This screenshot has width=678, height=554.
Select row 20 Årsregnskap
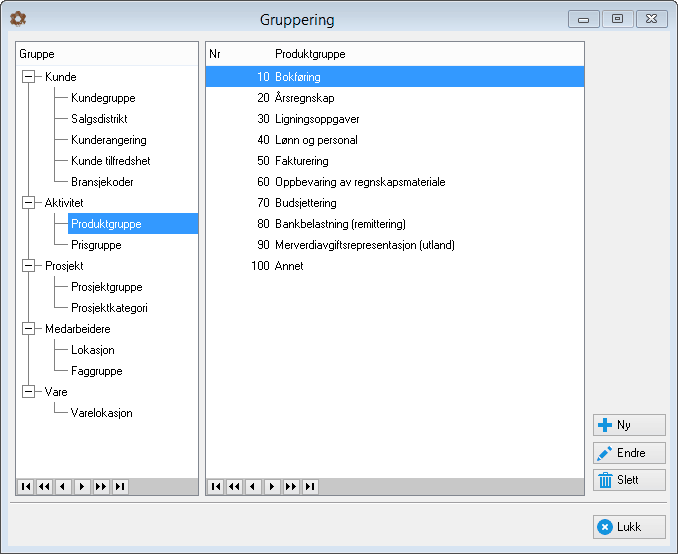coord(395,98)
